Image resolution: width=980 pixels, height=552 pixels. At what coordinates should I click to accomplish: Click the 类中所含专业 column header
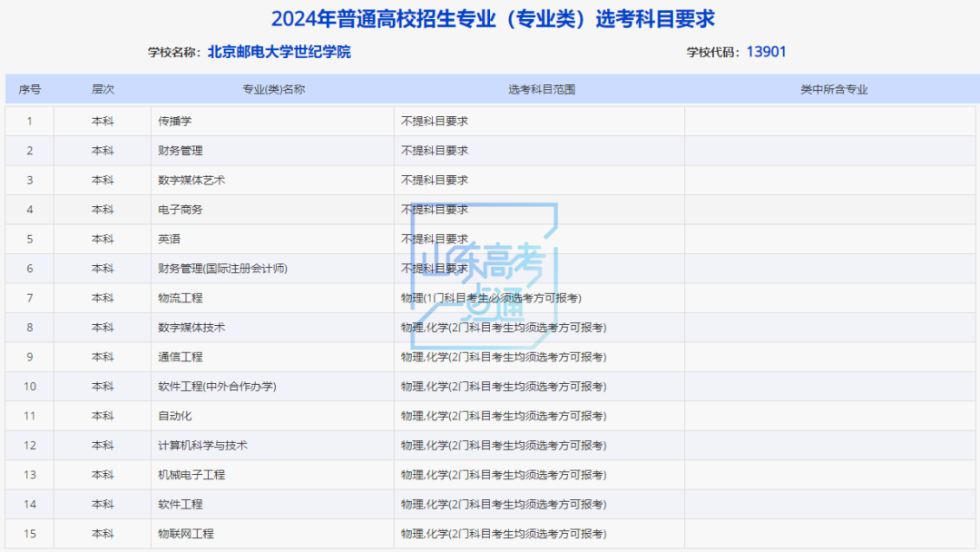830,89
